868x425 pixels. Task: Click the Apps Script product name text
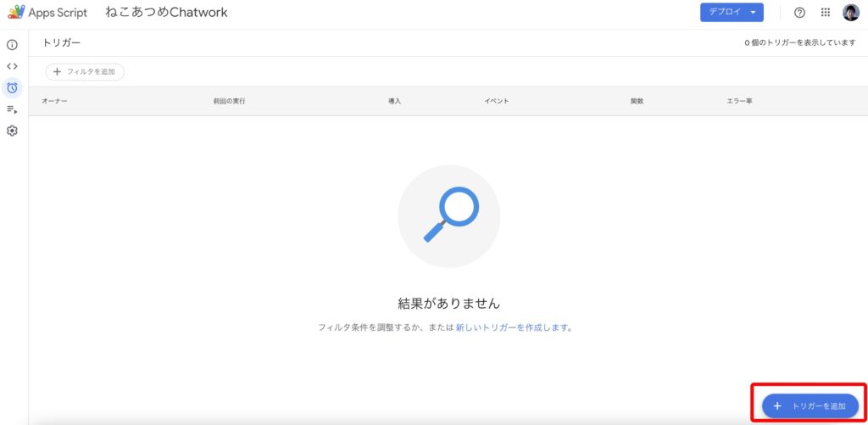58,13
